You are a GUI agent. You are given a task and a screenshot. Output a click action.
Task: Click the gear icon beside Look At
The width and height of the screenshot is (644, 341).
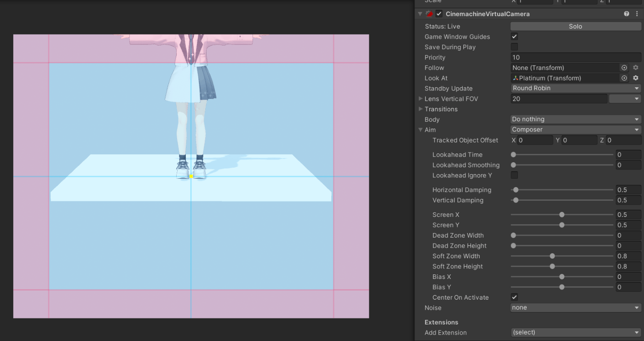pos(636,78)
